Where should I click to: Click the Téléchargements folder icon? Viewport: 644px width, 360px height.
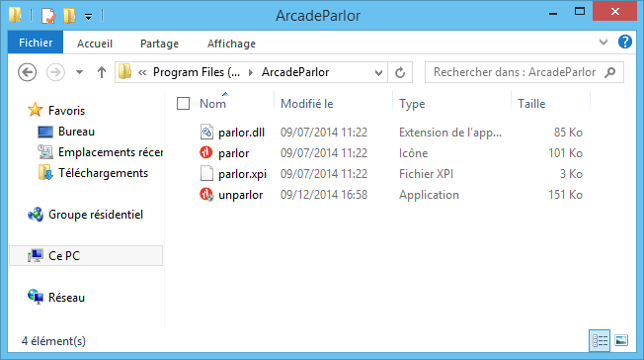point(45,173)
